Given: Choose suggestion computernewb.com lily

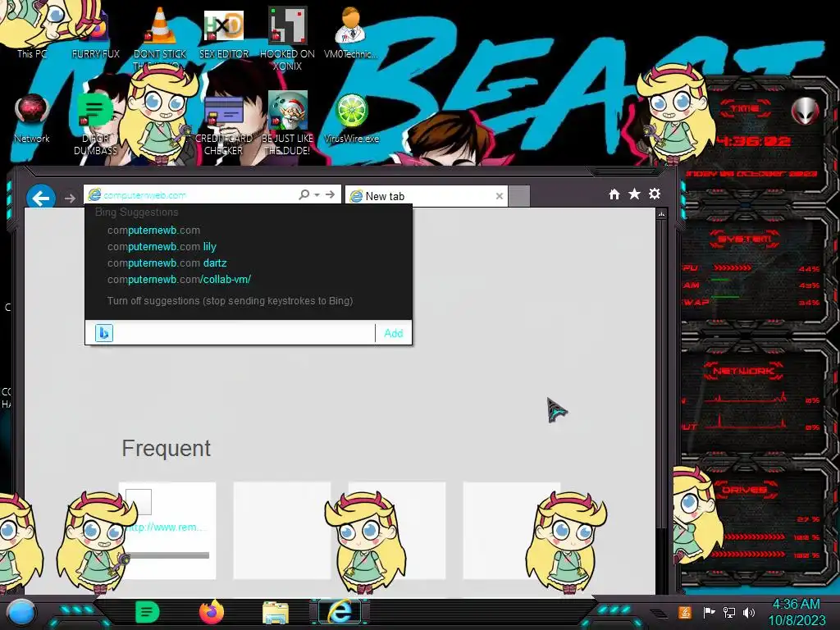Looking at the screenshot, I should [x=162, y=246].
